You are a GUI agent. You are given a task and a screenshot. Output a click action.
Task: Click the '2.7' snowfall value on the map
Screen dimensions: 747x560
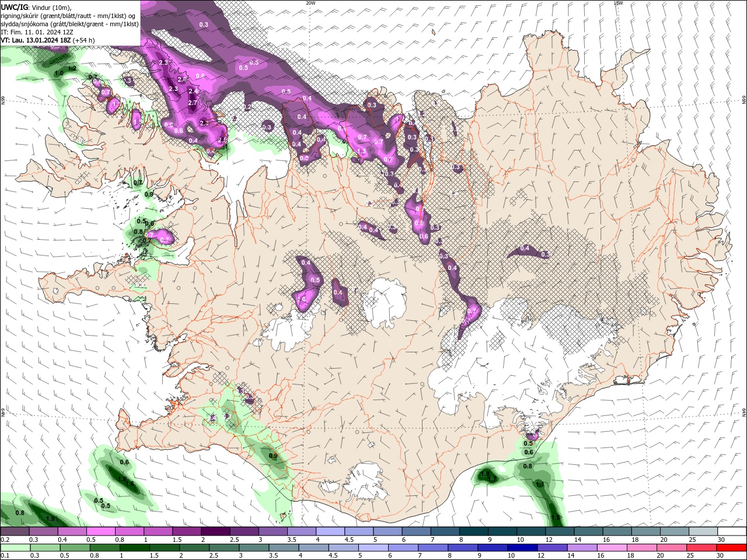193,103
